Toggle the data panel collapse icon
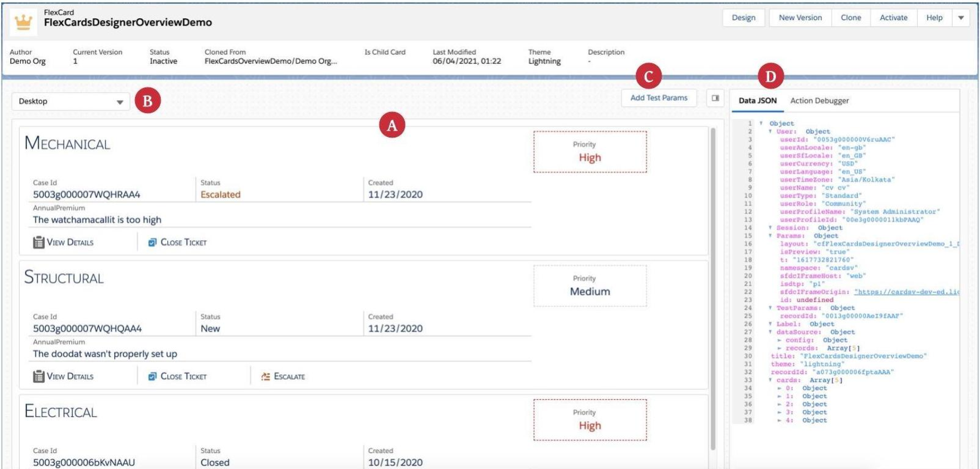Viewport: 980px width, 469px height. pyautogui.click(x=715, y=98)
